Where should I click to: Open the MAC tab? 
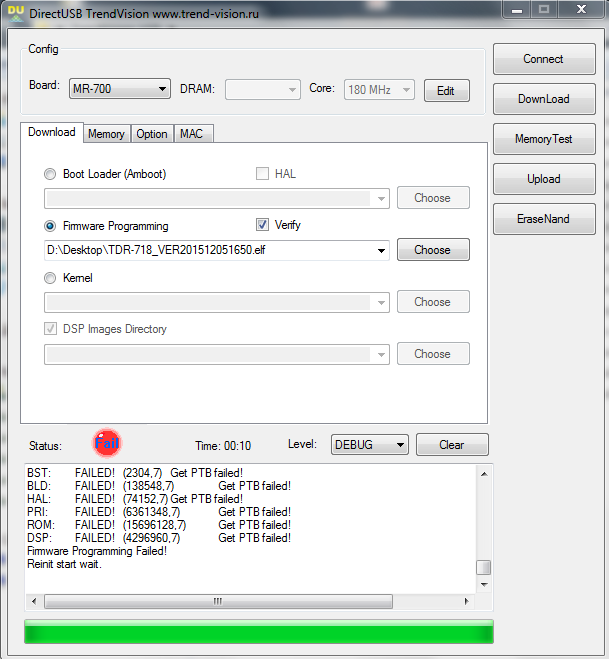192,134
